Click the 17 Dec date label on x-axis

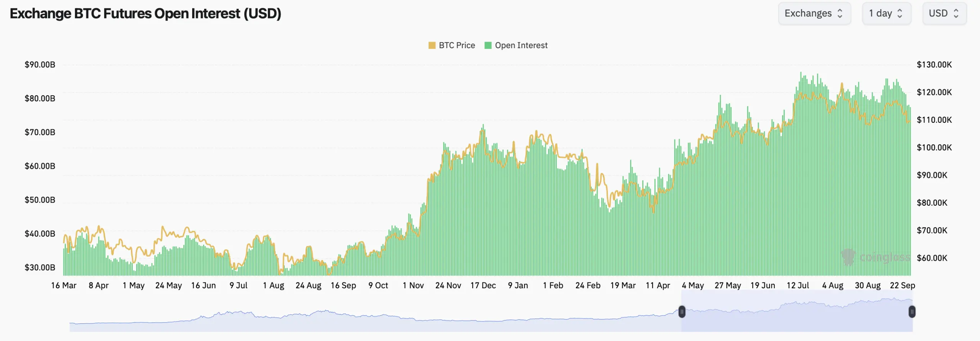(x=483, y=286)
